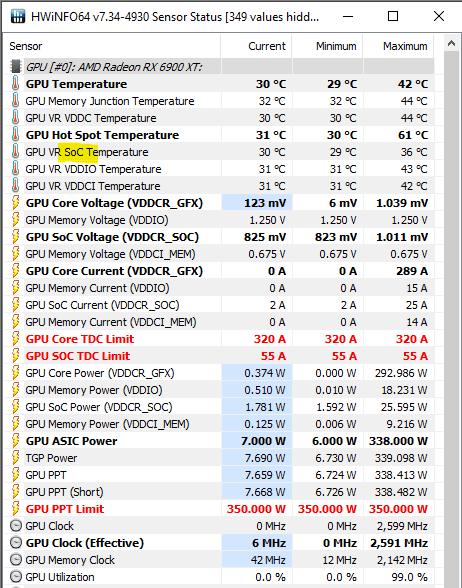Click lightning icon of GPU Core Voltage (VDDCR_GFX)
This screenshot has width=462, height=588.
(15, 203)
